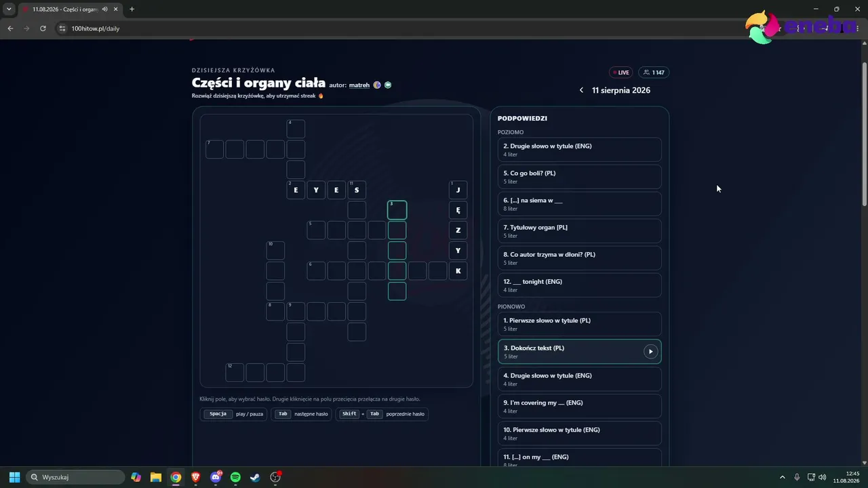The width and height of the screenshot is (868, 488).
Task: Click crossword cell numbered 4
Action: (x=296, y=129)
